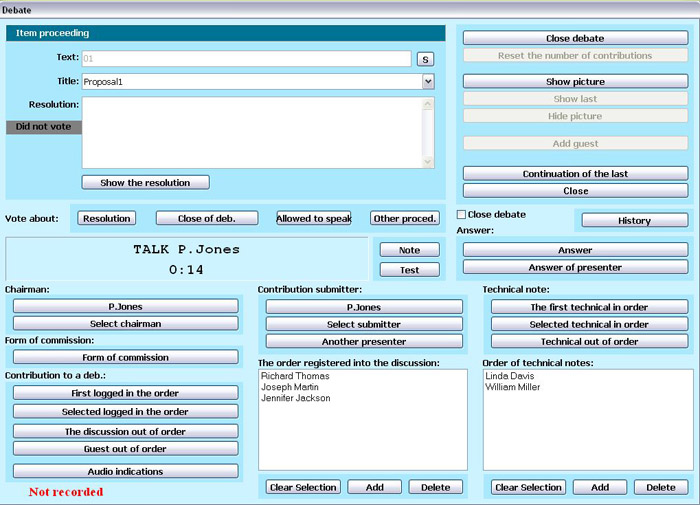Vote about Resolution button
The width and height of the screenshot is (700, 505).
point(107,218)
